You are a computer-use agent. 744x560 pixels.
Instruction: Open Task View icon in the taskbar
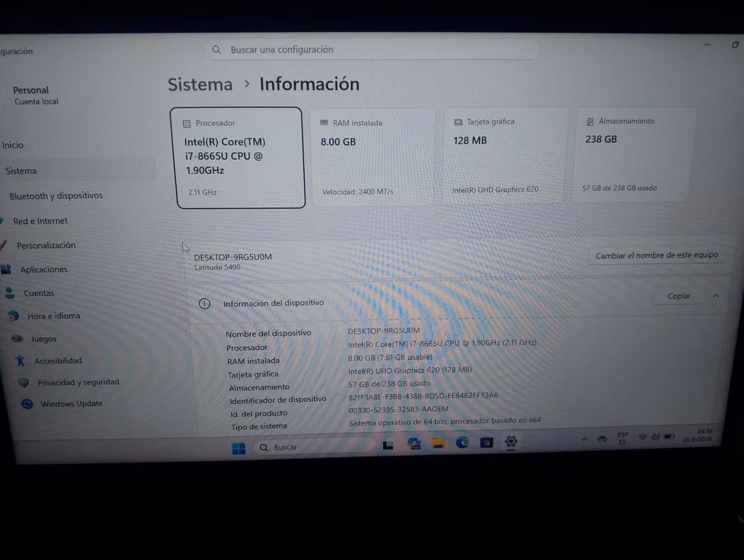[388, 444]
